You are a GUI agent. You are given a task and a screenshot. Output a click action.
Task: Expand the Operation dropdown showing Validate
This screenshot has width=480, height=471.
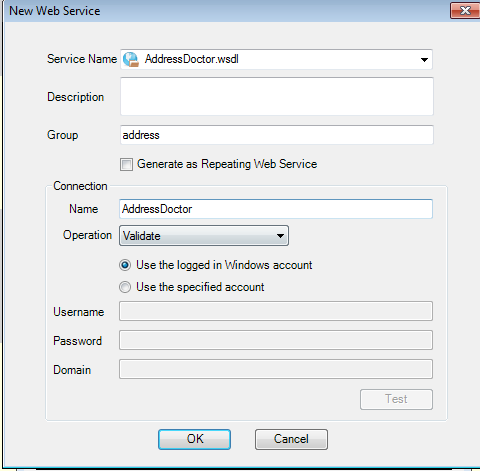[204, 236]
